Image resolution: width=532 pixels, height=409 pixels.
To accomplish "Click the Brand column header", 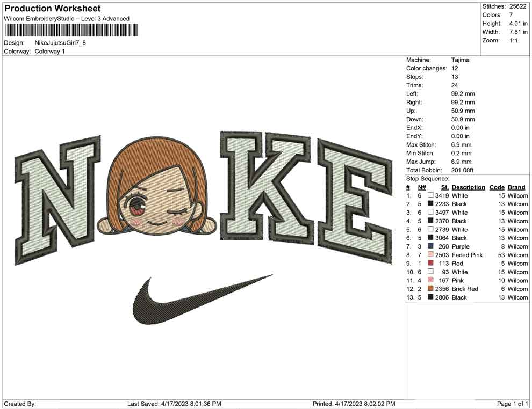I will pos(516,187).
